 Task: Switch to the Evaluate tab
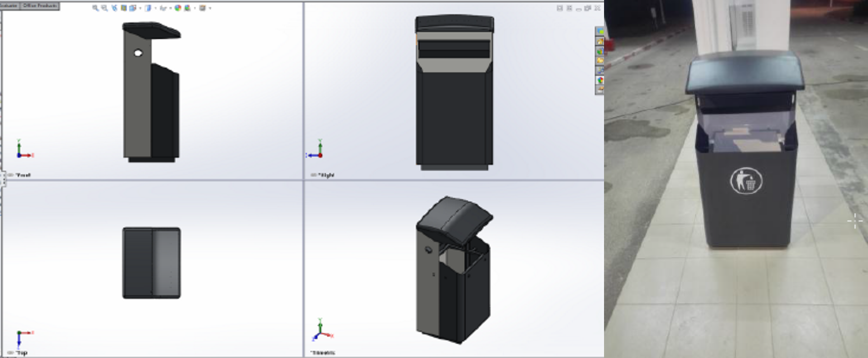click(9, 6)
